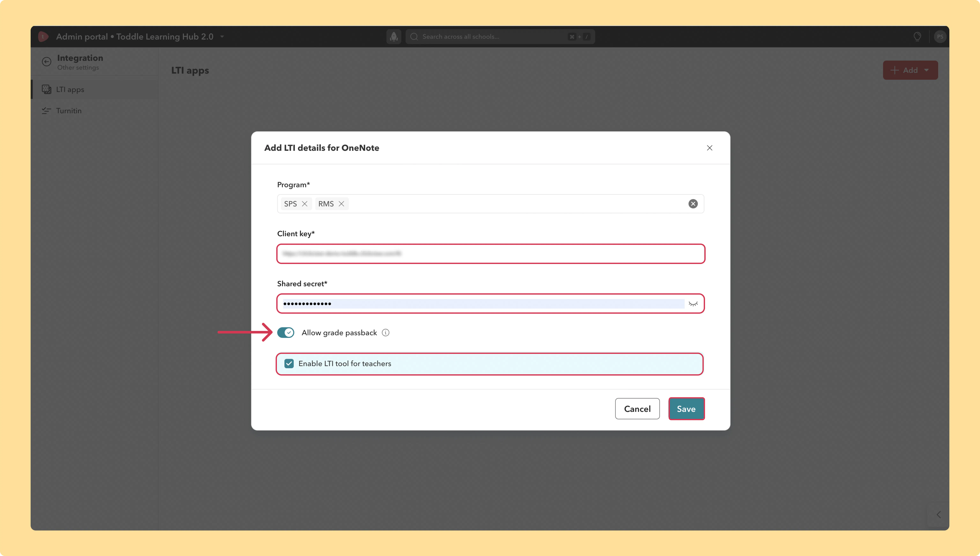Remove the SPS program tag
Viewport: 980px width, 556px height.
point(304,204)
